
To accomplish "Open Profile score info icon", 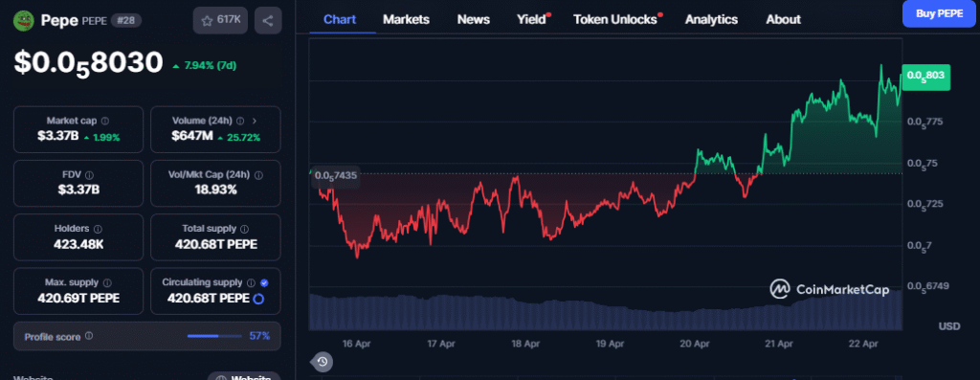I will (89, 336).
